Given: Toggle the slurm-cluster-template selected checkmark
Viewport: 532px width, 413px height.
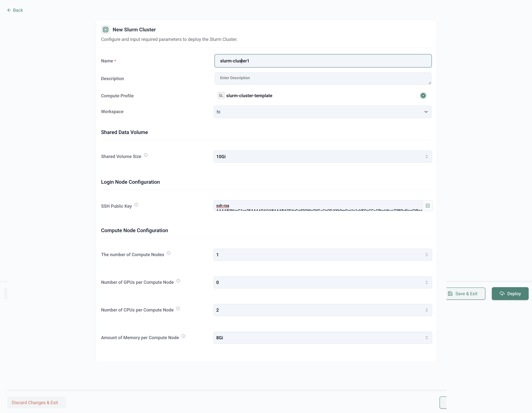Looking at the screenshot, I should (x=423, y=96).
